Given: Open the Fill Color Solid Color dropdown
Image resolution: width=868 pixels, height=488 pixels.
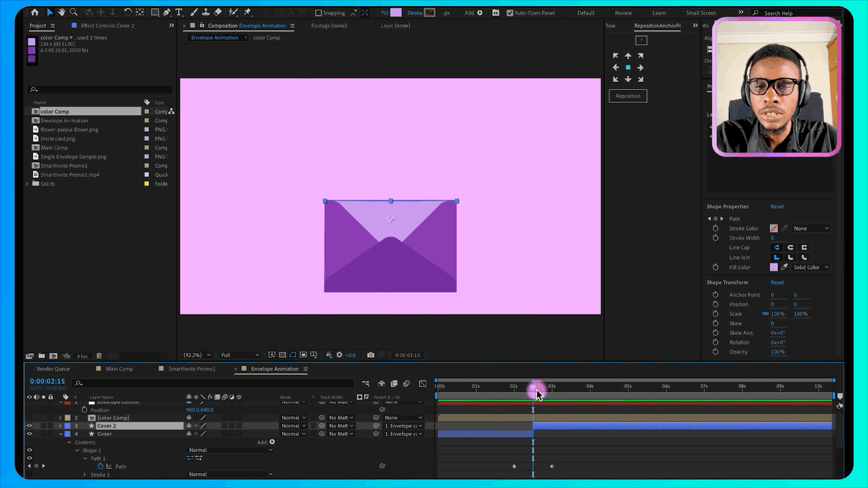Looking at the screenshot, I should 812,267.
